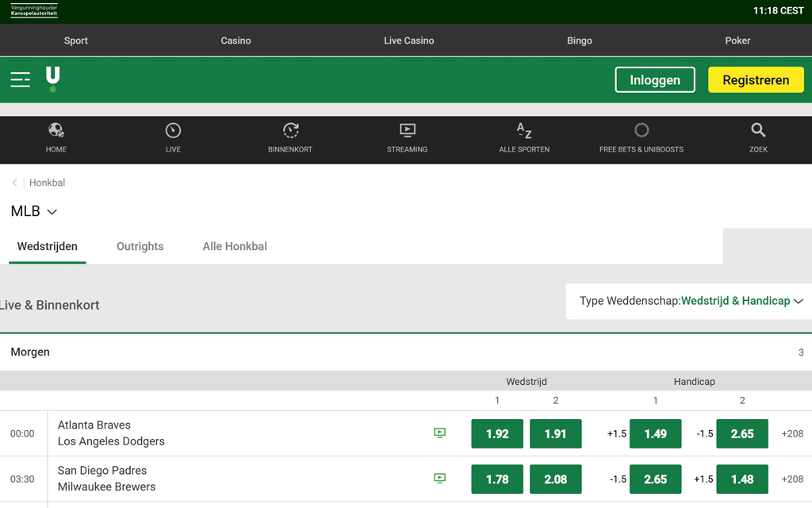The image size is (812, 508).
Task: Open the Bingo menu item
Action: [580, 40]
